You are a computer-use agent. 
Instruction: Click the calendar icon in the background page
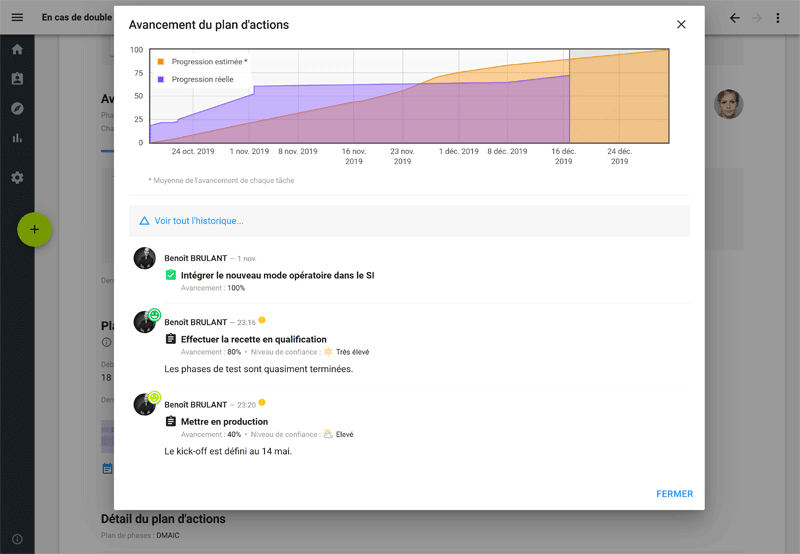pos(107,468)
